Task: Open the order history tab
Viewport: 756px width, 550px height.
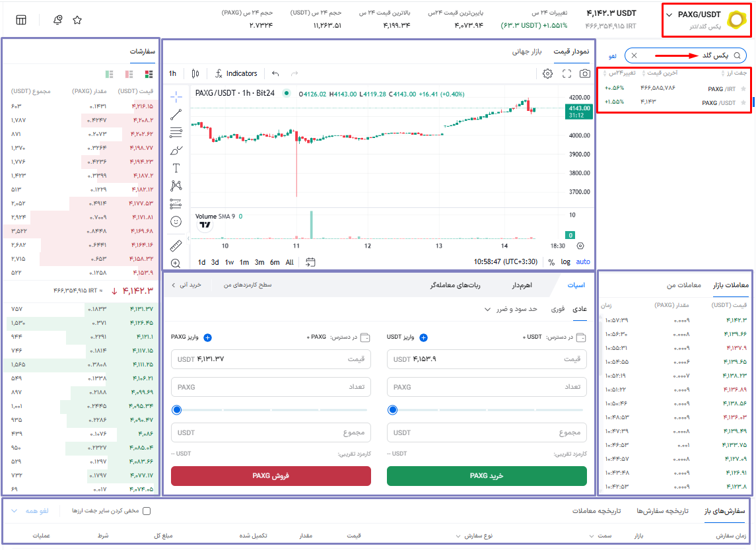Action: coord(662,510)
